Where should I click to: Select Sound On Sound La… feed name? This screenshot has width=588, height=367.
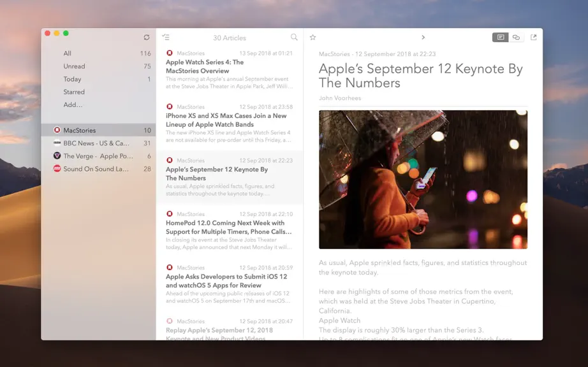[x=96, y=169]
